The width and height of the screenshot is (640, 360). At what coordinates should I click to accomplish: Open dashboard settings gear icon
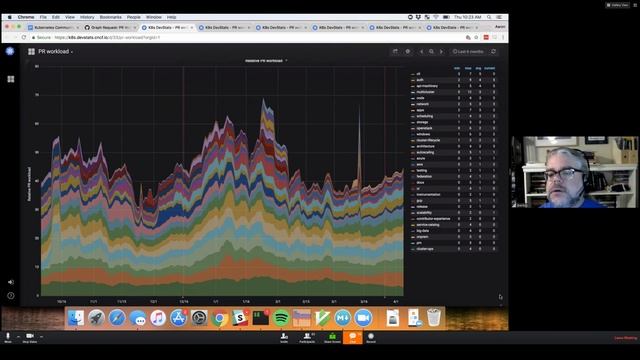(x=408, y=51)
